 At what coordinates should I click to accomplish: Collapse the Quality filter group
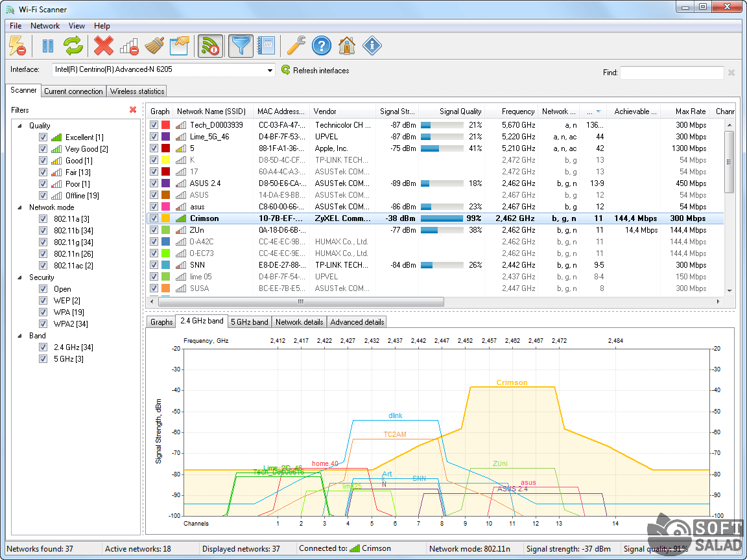coord(20,126)
